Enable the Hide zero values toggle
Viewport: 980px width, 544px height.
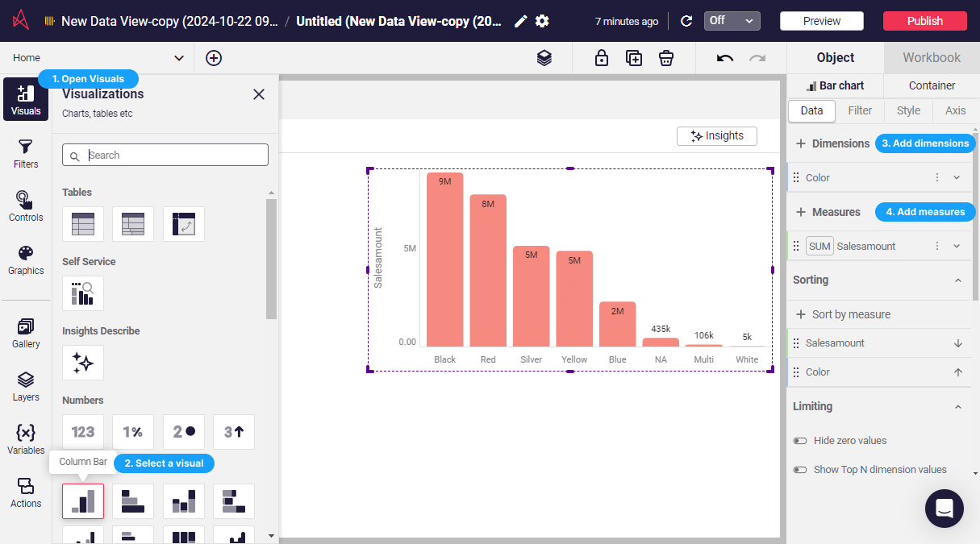799,440
